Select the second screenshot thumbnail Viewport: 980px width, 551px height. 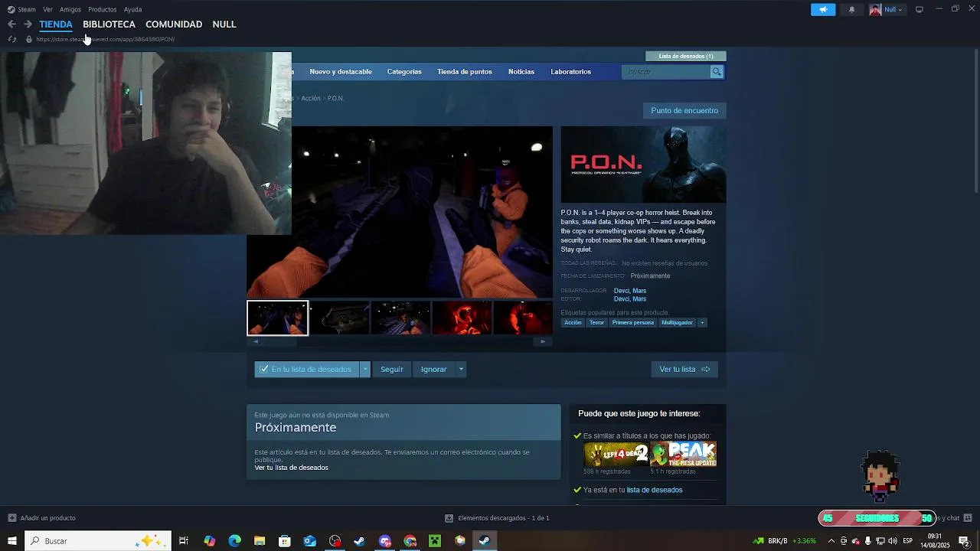(339, 318)
